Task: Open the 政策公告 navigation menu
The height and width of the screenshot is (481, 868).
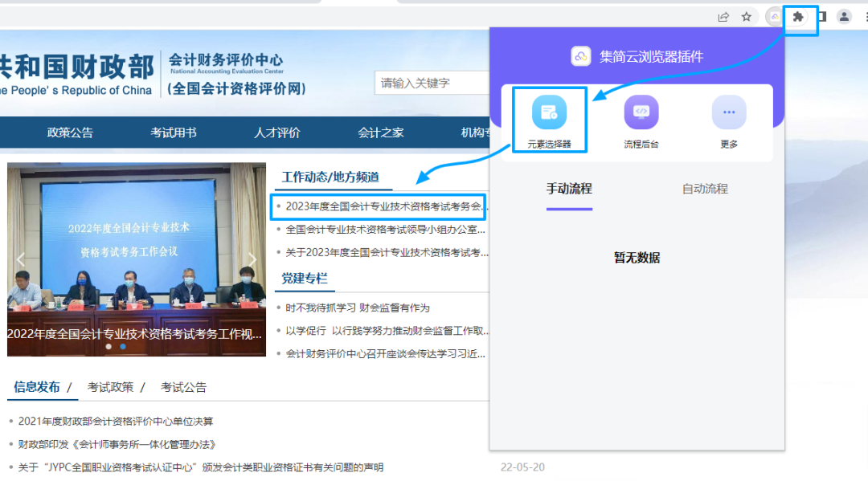Action: point(70,132)
